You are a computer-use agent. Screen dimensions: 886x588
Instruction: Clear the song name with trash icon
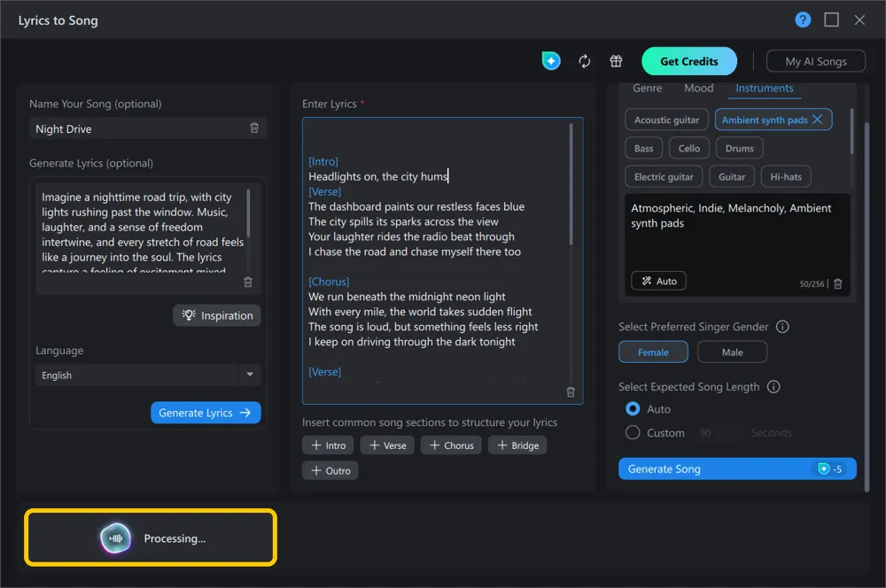(254, 128)
